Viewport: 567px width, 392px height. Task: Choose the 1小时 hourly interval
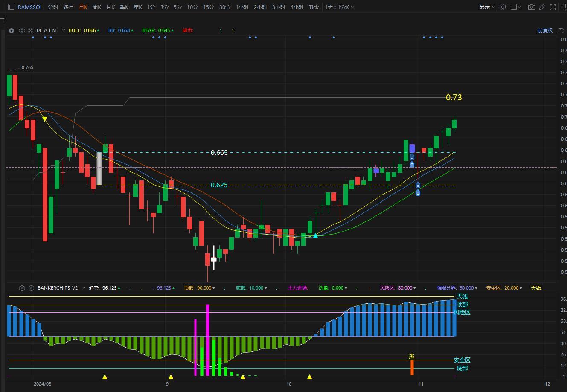pos(242,7)
